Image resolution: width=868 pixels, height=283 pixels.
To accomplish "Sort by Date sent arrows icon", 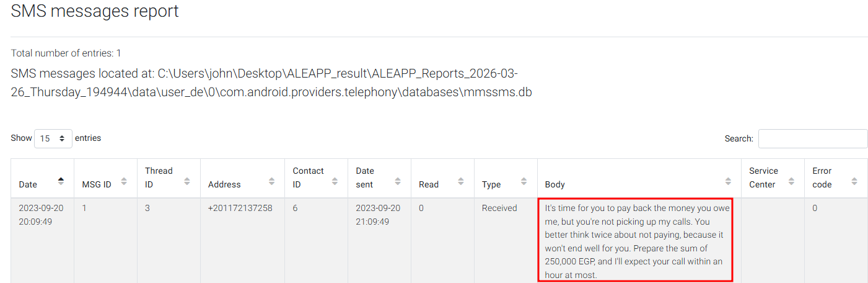I will (x=398, y=181).
